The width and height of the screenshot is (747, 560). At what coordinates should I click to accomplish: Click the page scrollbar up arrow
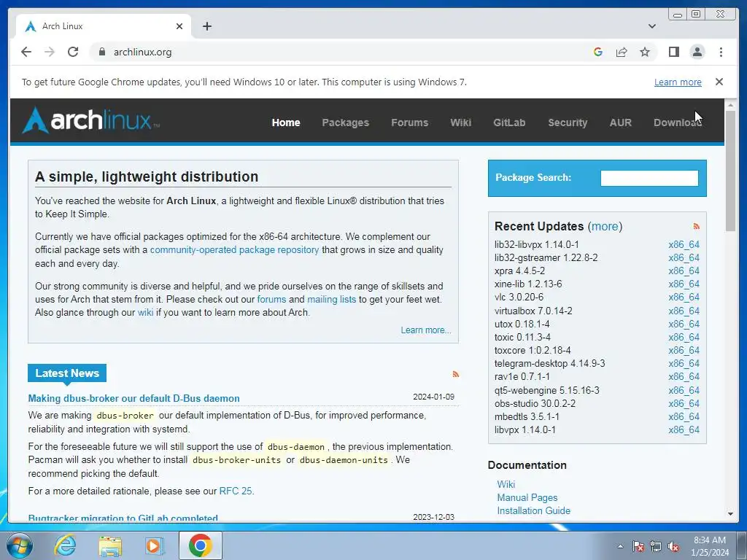[x=730, y=105]
